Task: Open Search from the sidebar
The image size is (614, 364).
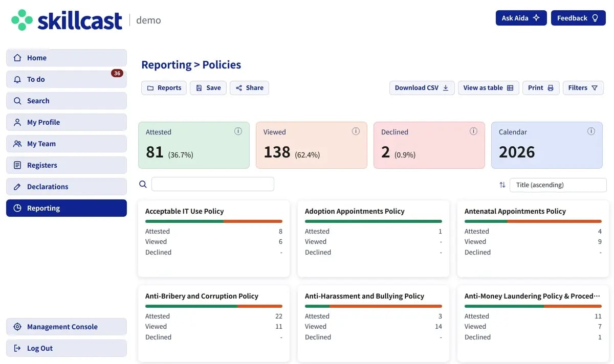Action: click(67, 101)
